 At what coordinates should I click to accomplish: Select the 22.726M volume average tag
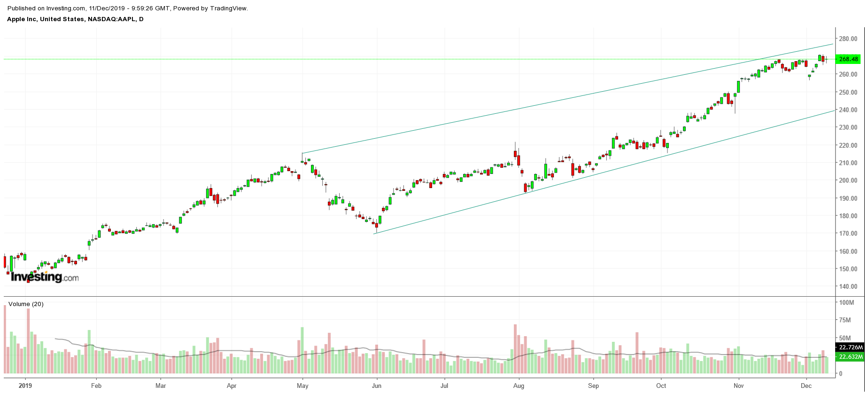[851, 347]
